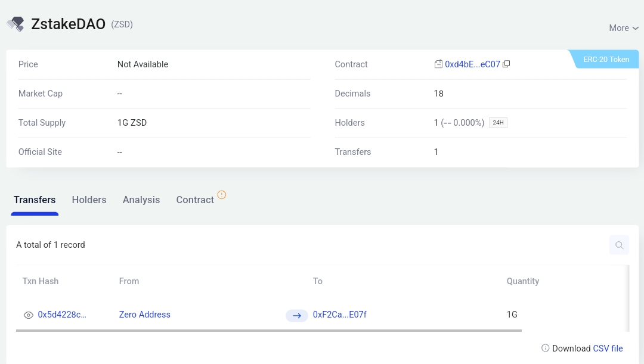The width and height of the screenshot is (644, 364).
Task: Click the horizontal scrollbar under transfers table
Action: pos(269,331)
